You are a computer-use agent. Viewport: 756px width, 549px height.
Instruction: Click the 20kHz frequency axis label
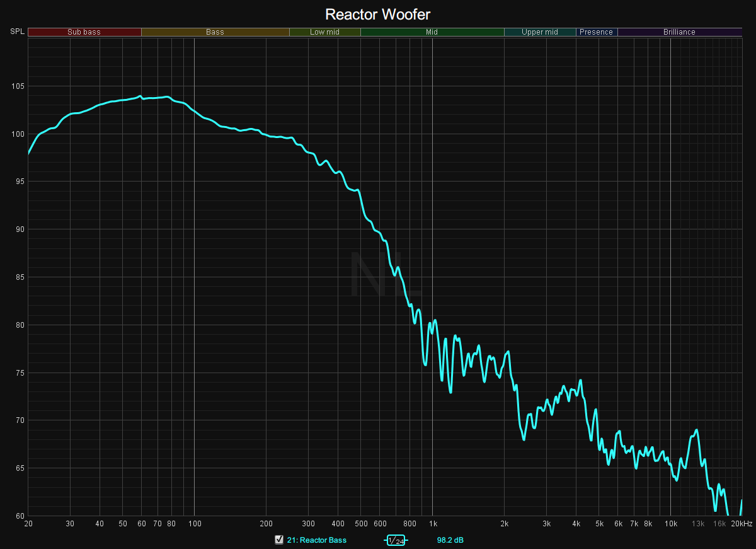tap(741, 524)
